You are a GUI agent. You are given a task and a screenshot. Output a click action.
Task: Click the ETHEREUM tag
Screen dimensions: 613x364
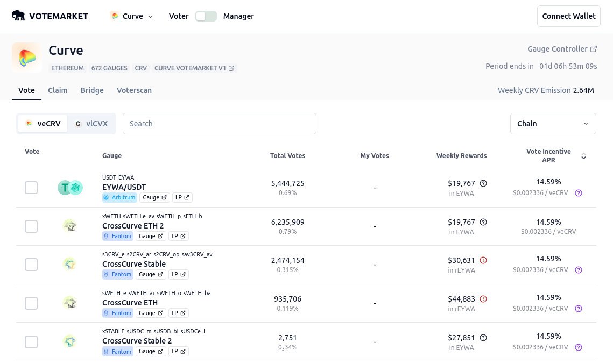click(x=67, y=68)
